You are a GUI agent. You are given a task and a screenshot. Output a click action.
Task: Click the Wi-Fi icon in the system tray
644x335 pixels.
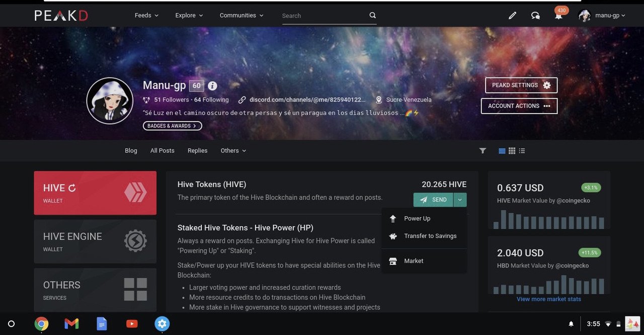(609, 324)
